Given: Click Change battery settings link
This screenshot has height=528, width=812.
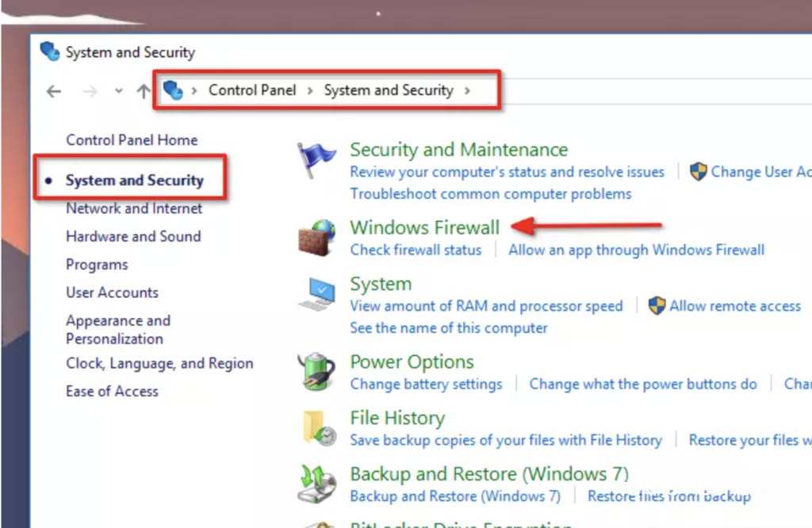Looking at the screenshot, I should 426,384.
